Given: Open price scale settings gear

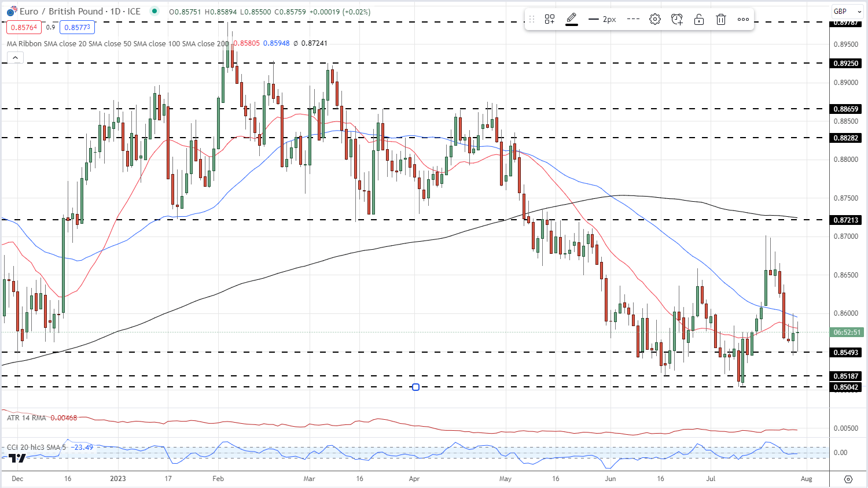Looking at the screenshot, I should 848,479.
